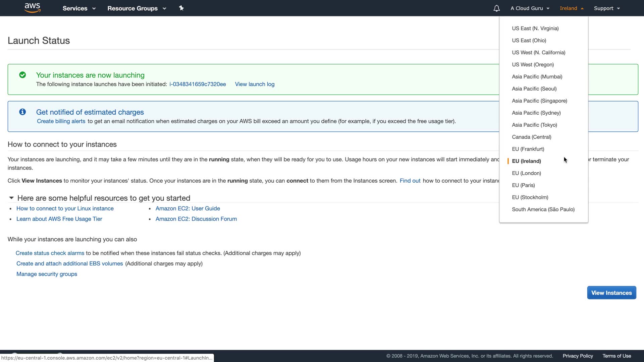The width and height of the screenshot is (644, 362).
Task: Open the Create billing alerts link
Action: [x=61, y=121]
